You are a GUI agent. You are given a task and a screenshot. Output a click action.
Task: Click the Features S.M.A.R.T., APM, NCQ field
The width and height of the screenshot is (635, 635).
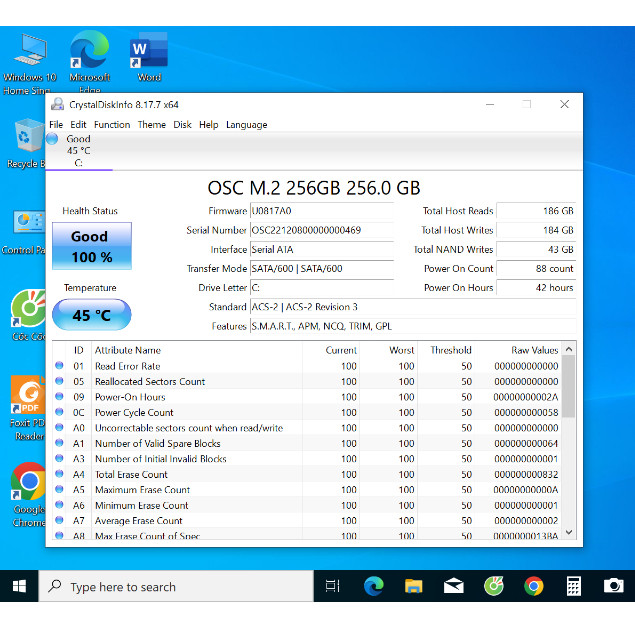coord(413,326)
